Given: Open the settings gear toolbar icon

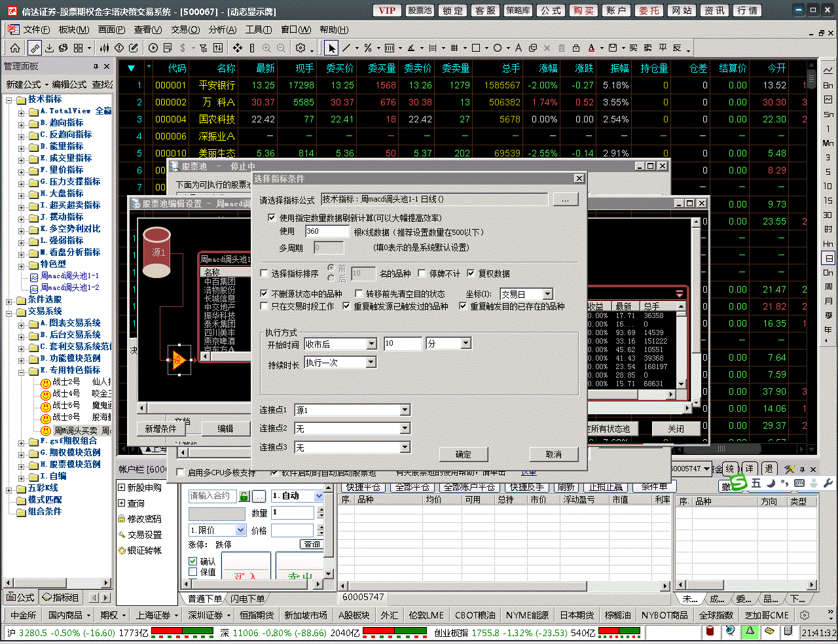Looking at the screenshot, I should tap(301, 48).
